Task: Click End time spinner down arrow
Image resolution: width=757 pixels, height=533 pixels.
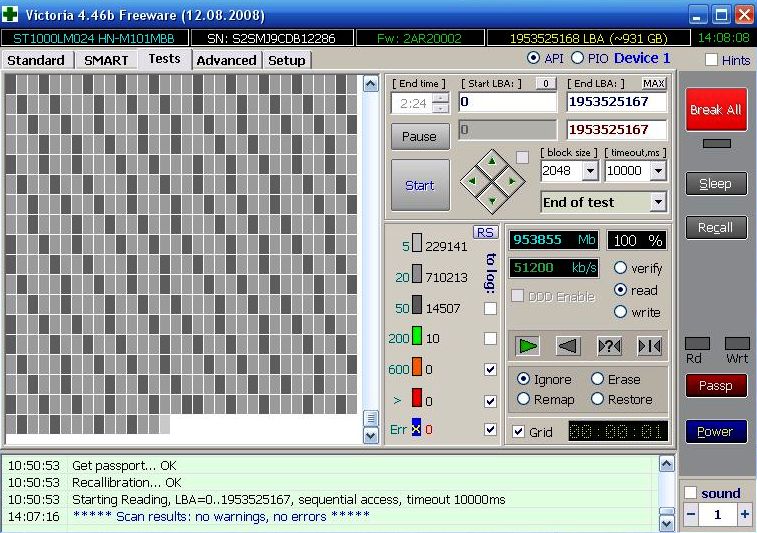Action: pyautogui.click(x=440, y=108)
